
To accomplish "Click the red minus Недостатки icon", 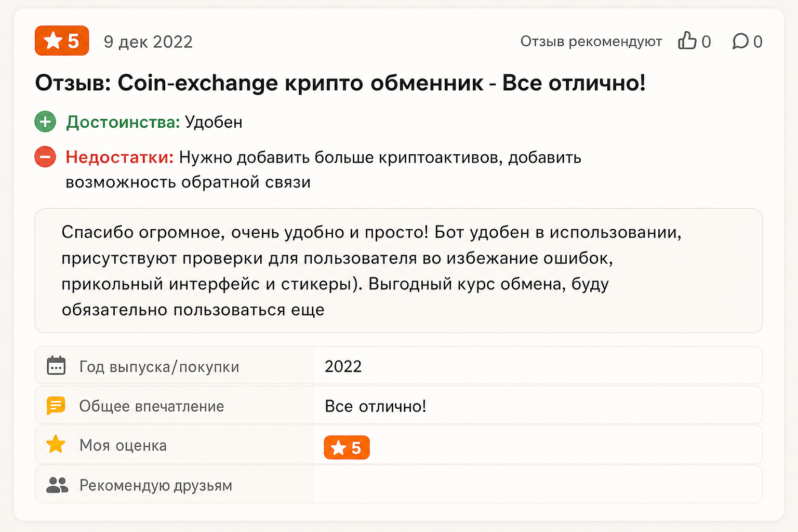I will pyautogui.click(x=45, y=157).
